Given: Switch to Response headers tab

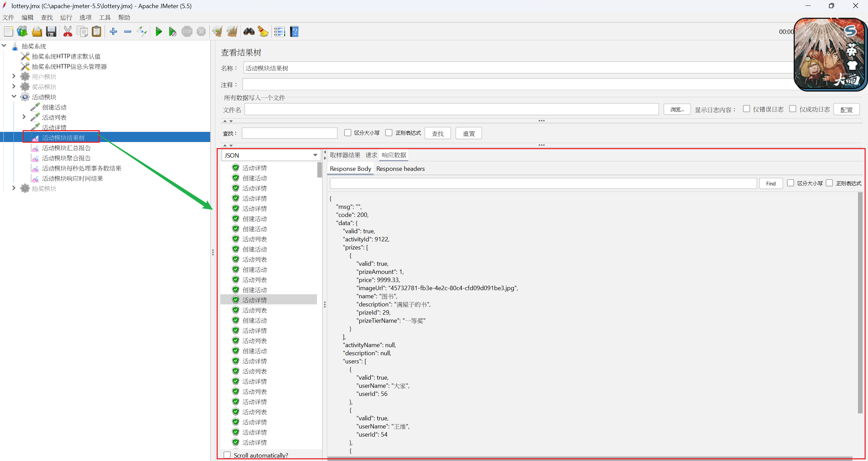Looking at the screenshot, I should click(400, 169).
